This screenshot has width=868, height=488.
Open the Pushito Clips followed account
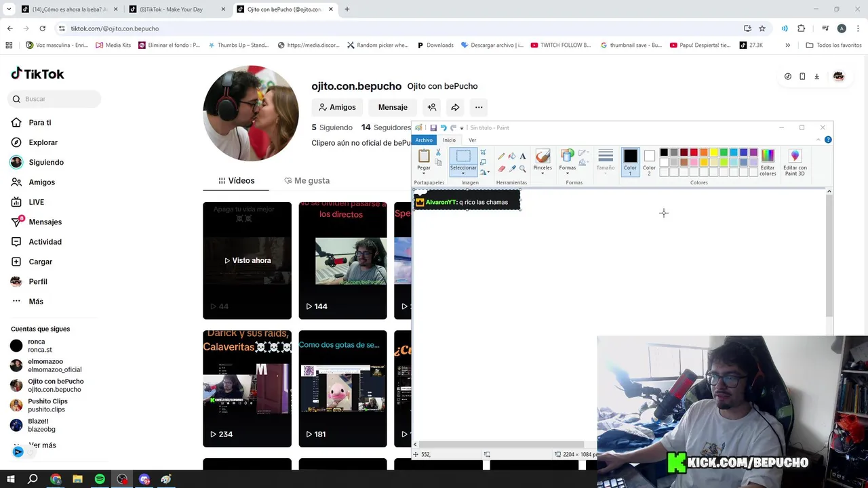(x=47, y=405)
